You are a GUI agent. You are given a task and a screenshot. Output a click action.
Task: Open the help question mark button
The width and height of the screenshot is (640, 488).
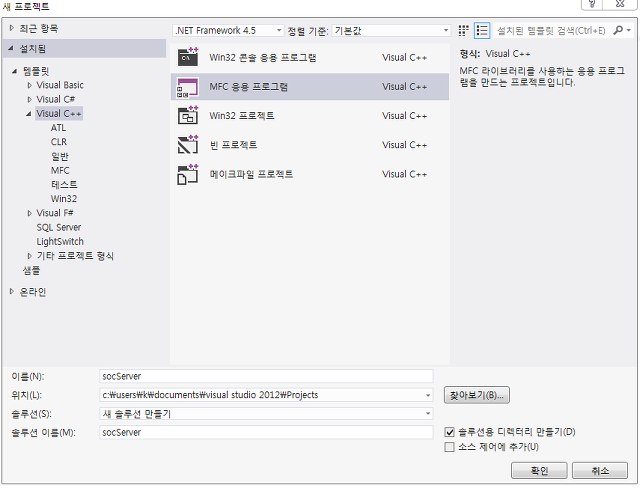coord(592,4)
